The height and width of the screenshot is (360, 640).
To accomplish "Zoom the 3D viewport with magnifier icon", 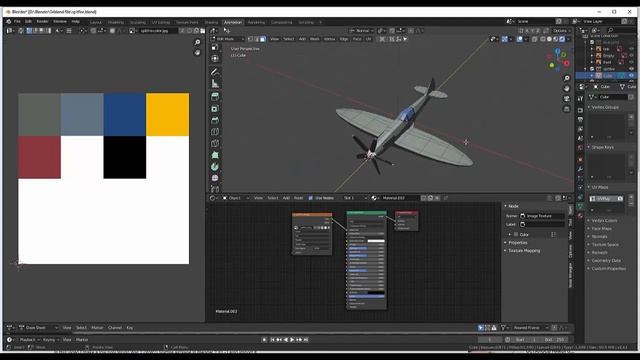I will [567, 78].
